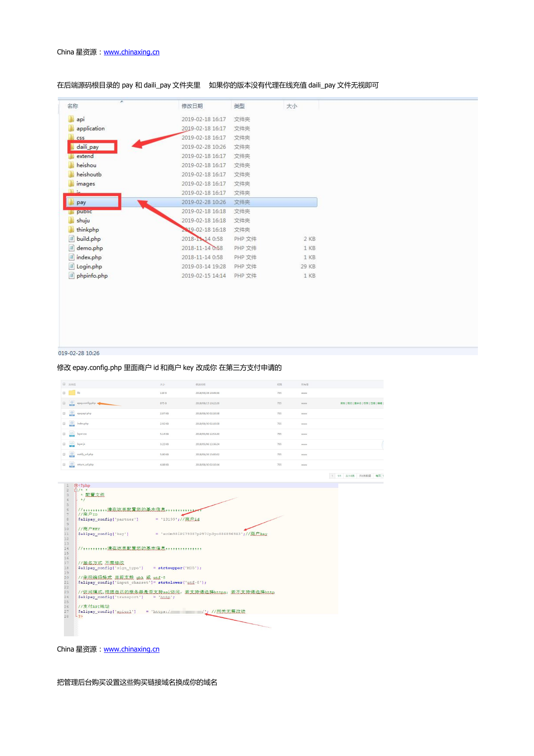The image size is (534, 756).
Task: Open the heishoutb folder icon
Action: (x=71, y=174)
